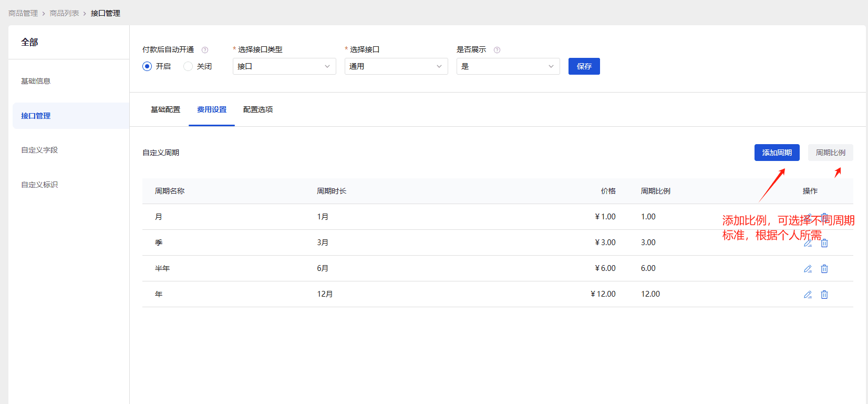Click the 操作 column header

(x=810, y=191)
